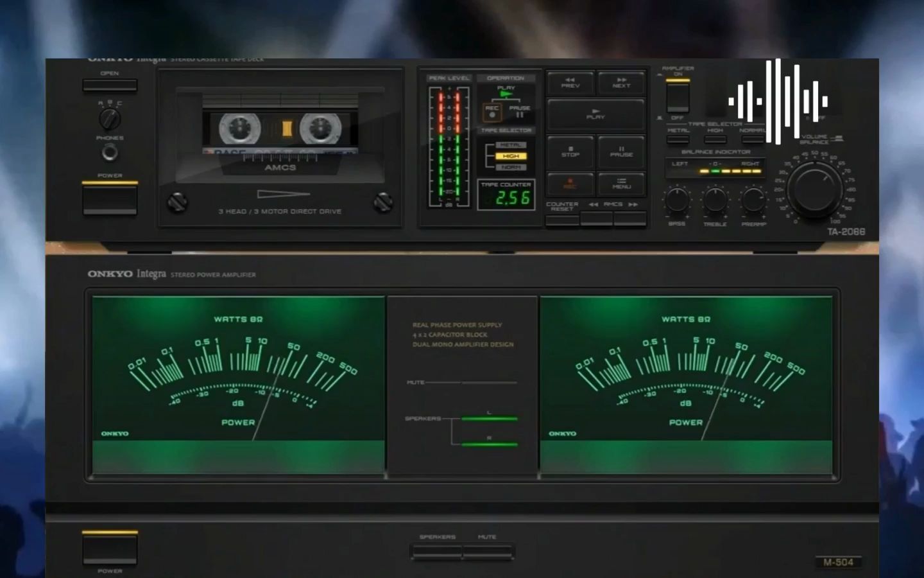This screenshot has width=924, height=578.
Task: Hit the PREV track button
Action: [x=570, y=83]
